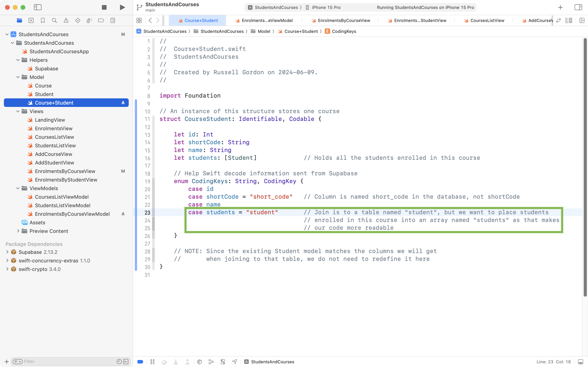Toggle the breakpoints switch in the debug bar
Screen dimensions: 588x367
tap(140, 362)
